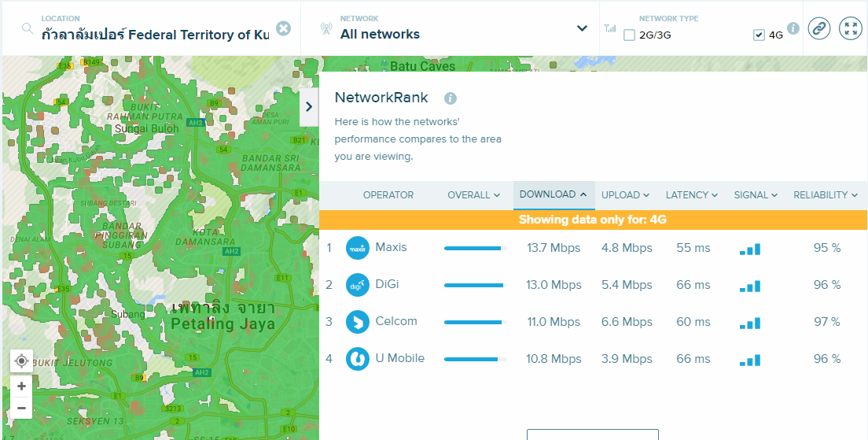868x440 pixels.
Task: Open the network type info icon
Action: (x=793, y=28)
